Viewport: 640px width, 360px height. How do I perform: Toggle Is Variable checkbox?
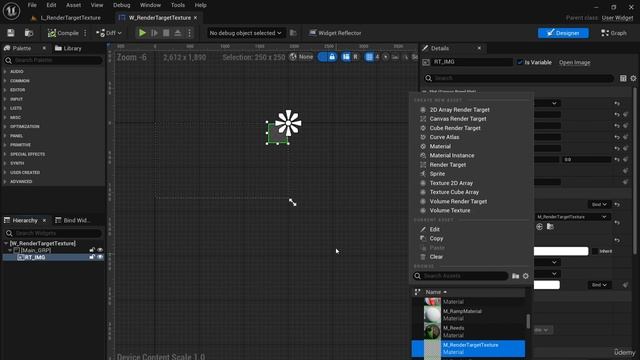point(520,62)
